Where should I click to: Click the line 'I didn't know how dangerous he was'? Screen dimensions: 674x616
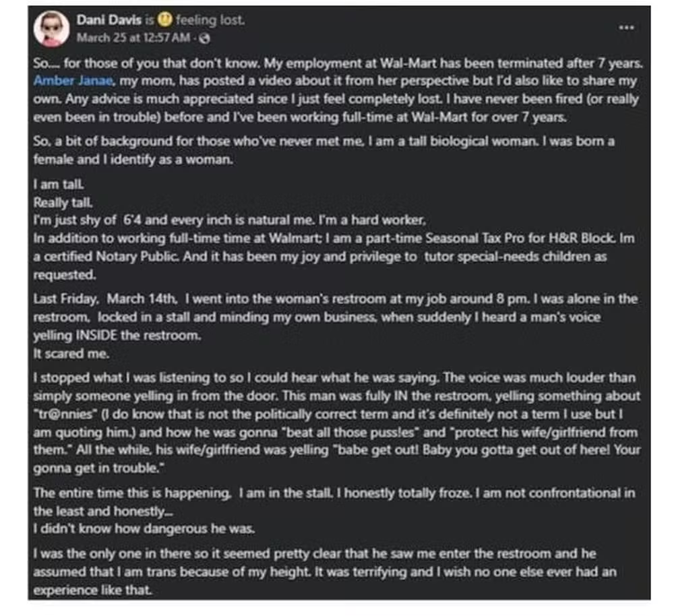point(144,529)
